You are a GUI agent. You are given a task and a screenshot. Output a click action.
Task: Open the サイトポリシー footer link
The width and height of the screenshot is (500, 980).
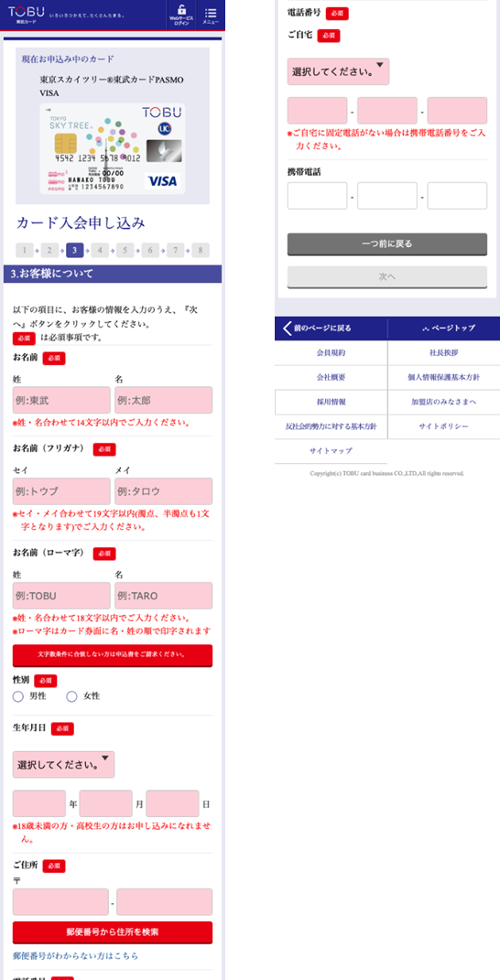point(443,426)
